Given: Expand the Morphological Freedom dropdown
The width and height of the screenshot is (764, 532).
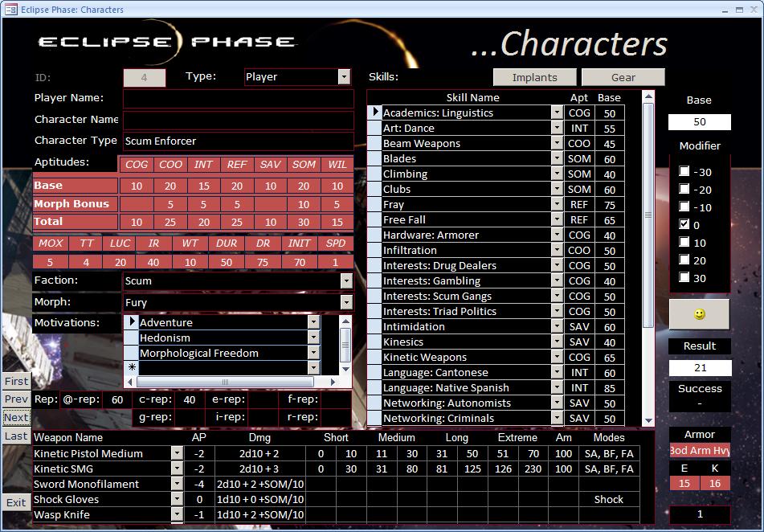Looking at the screenshot, I should [x=314, y=353].
